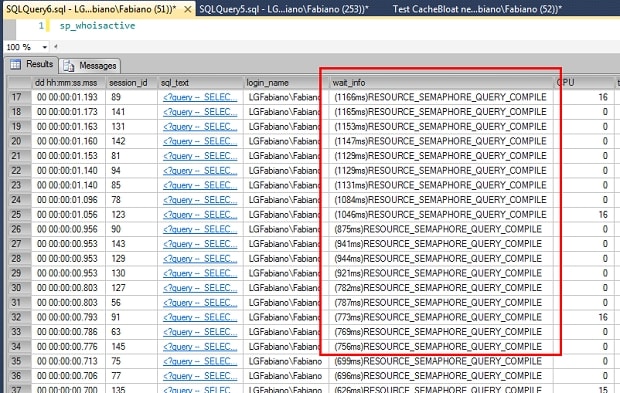
Task: Click wait_info cell starting (756ms)
Action: click(x=441, y=347)
